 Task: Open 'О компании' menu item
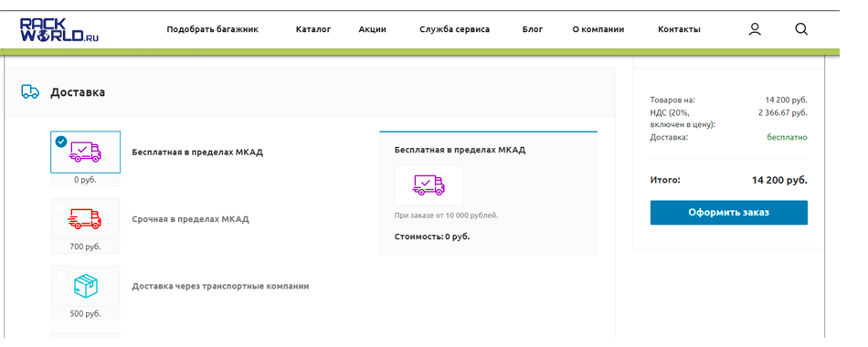tap(598, 29)
